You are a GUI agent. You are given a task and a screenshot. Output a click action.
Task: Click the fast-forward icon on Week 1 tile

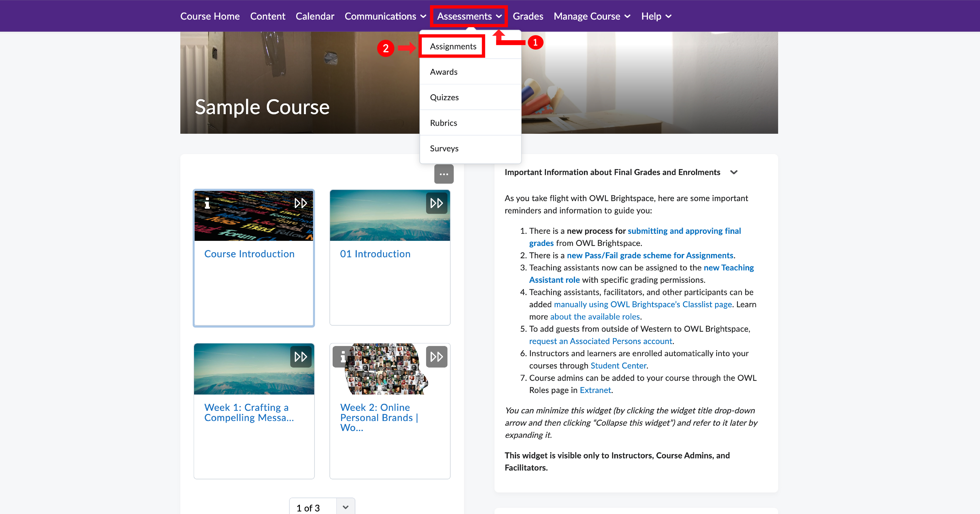[300, 357]
